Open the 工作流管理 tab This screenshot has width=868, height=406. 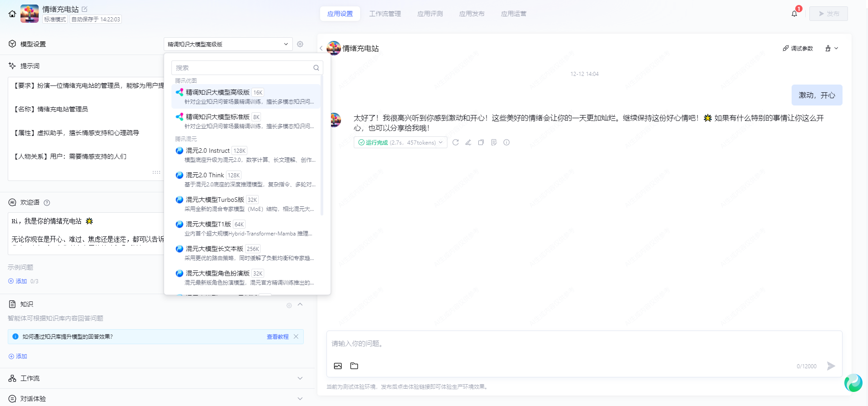tap(385, 14)
